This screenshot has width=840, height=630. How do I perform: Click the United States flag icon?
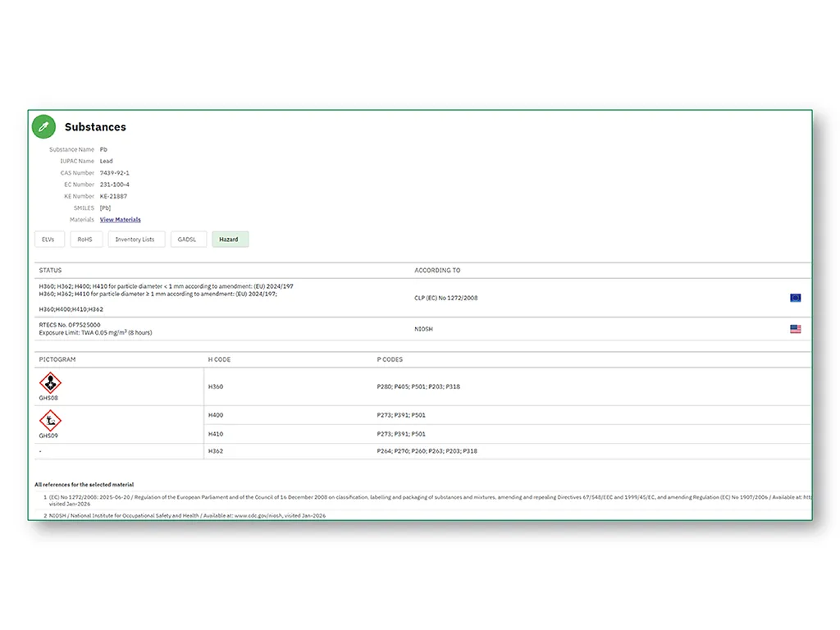click(x=795, y=329)
